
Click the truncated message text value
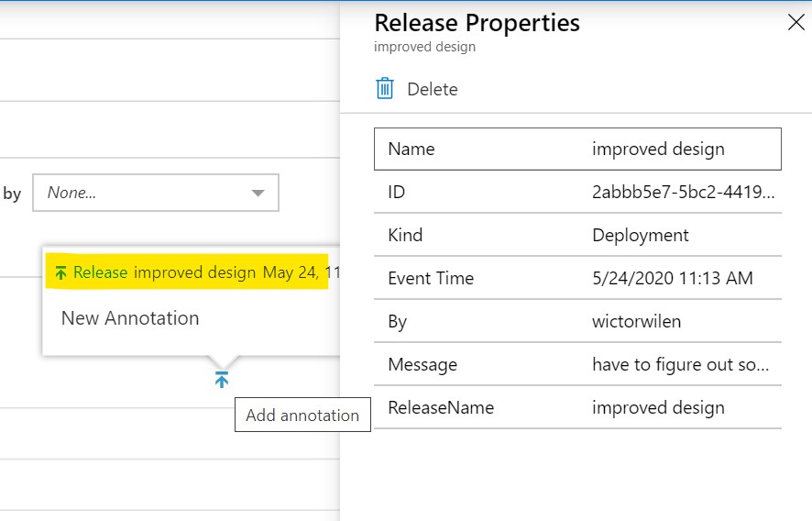[x=680, y=364]
